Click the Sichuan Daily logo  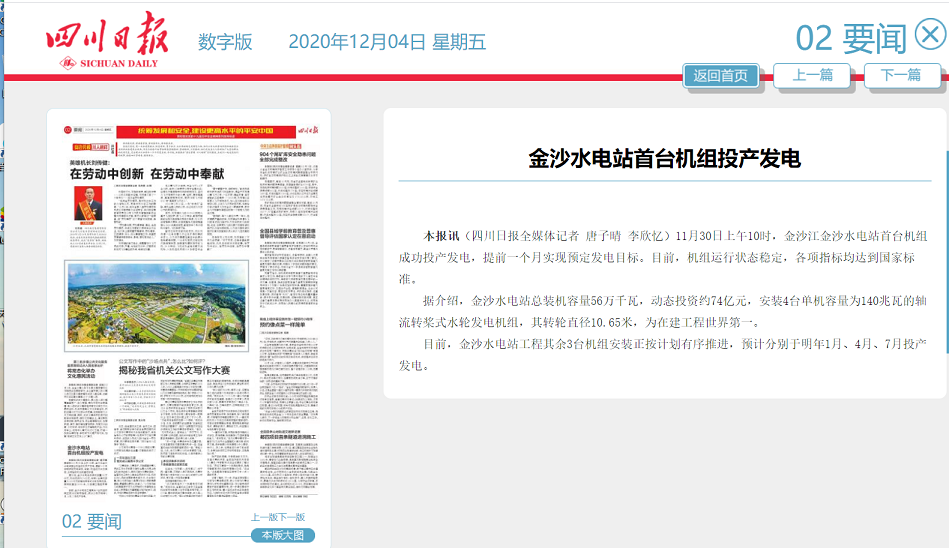(x=100, y=41)
